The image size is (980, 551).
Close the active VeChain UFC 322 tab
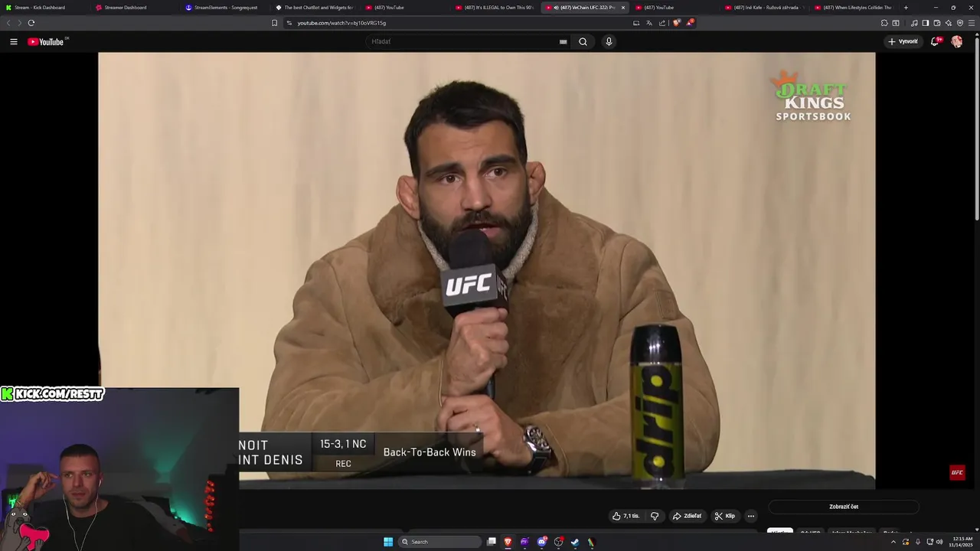tap(623, 8)
